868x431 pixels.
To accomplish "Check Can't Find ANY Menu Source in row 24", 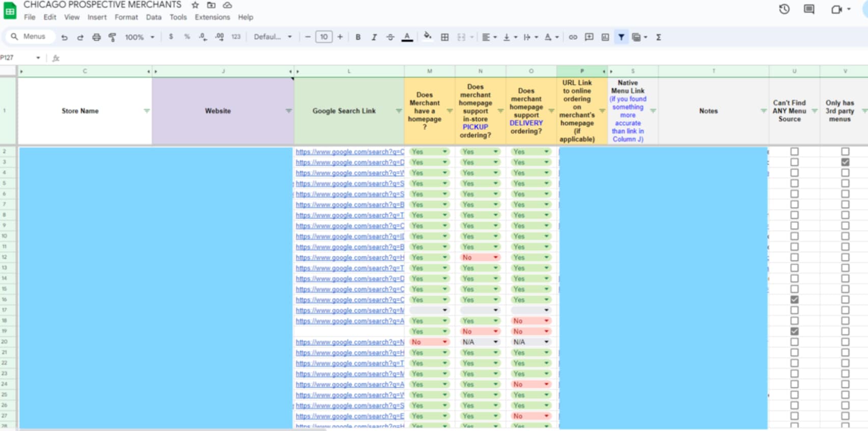I will 794,384.
